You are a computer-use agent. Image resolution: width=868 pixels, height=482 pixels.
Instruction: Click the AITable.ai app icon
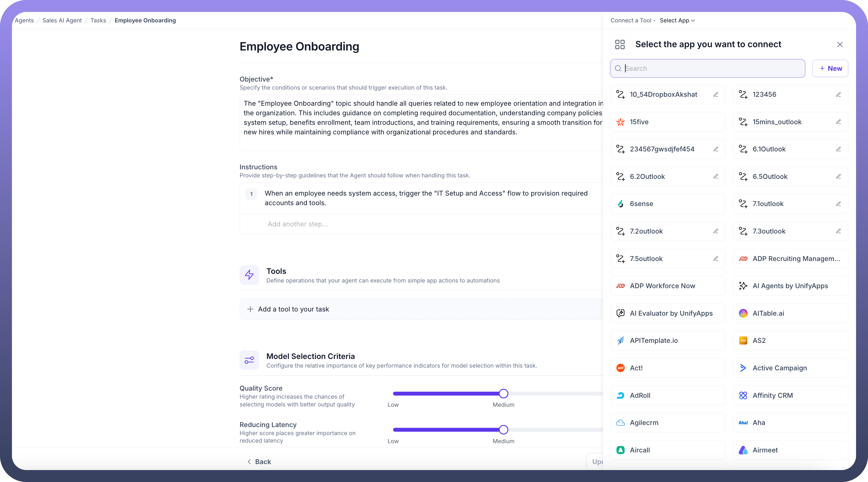coord(743,313)
